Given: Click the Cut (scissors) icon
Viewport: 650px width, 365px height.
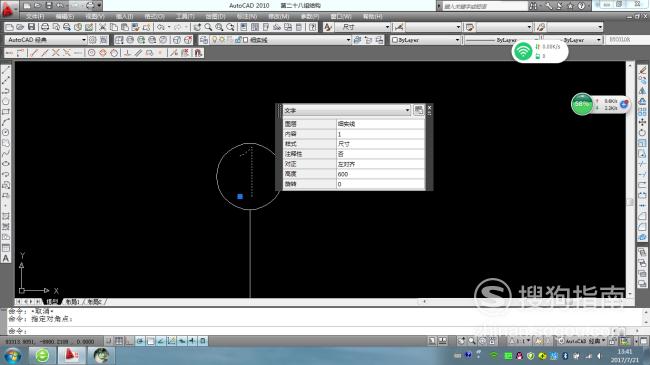Looking at the screenshot, I should (102, 27).
